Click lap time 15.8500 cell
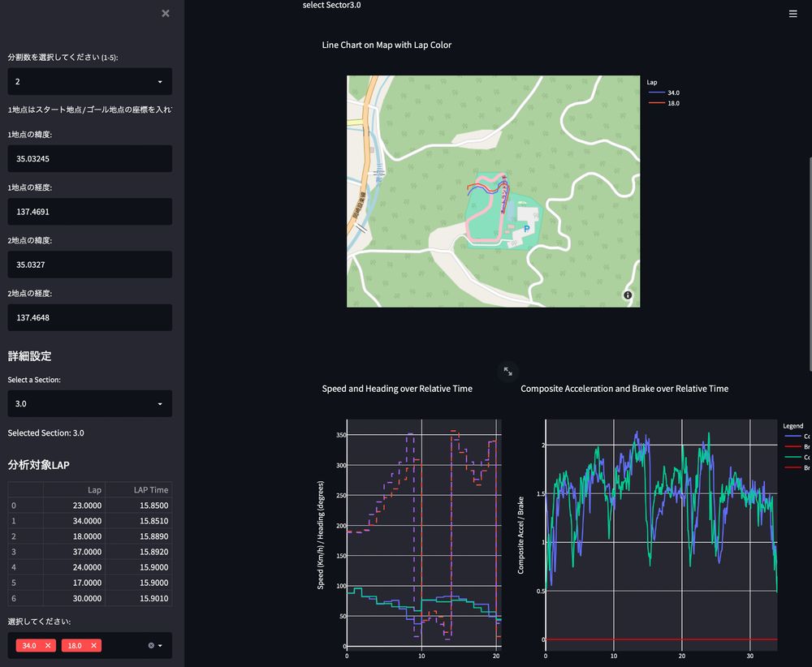This screenshot has height=667, width=812. [139, 505]
